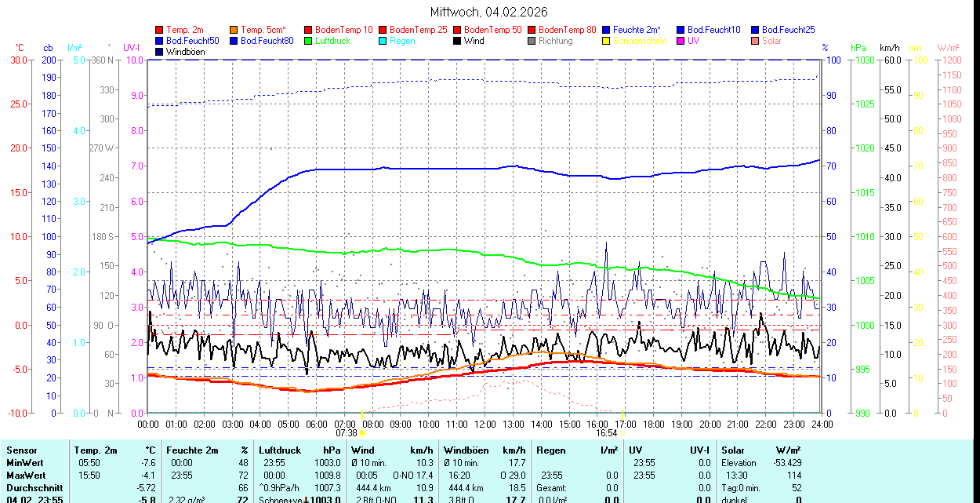Click the chart title Mittwoch, 04.02.2026

489,12
